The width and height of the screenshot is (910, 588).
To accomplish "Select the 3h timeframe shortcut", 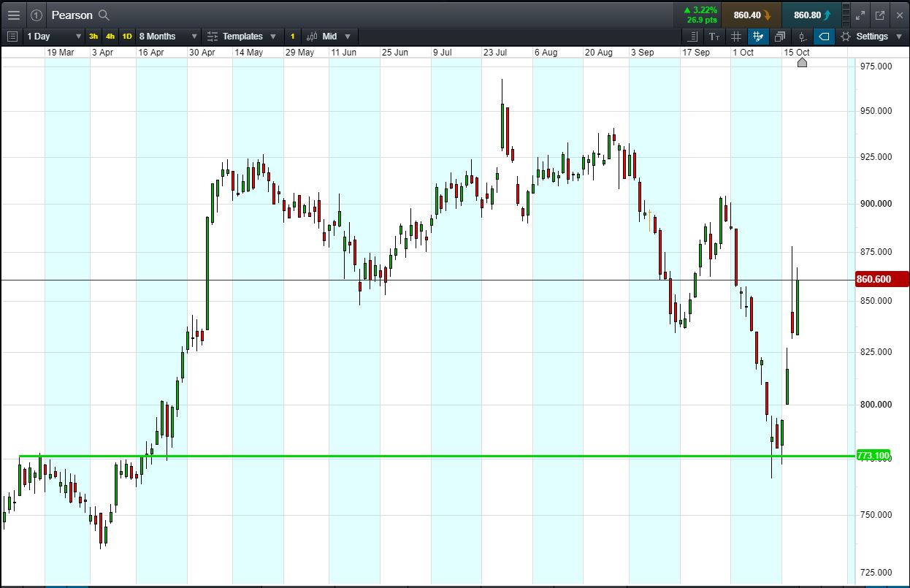I will 93,36.
